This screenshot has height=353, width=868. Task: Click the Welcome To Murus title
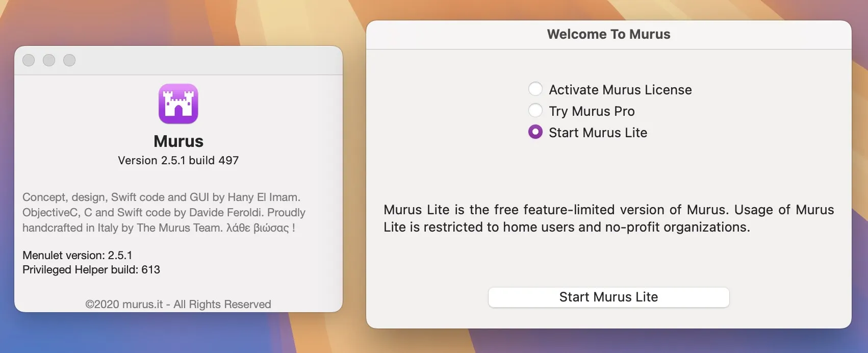pyautogui.click(x=608, y=34)
